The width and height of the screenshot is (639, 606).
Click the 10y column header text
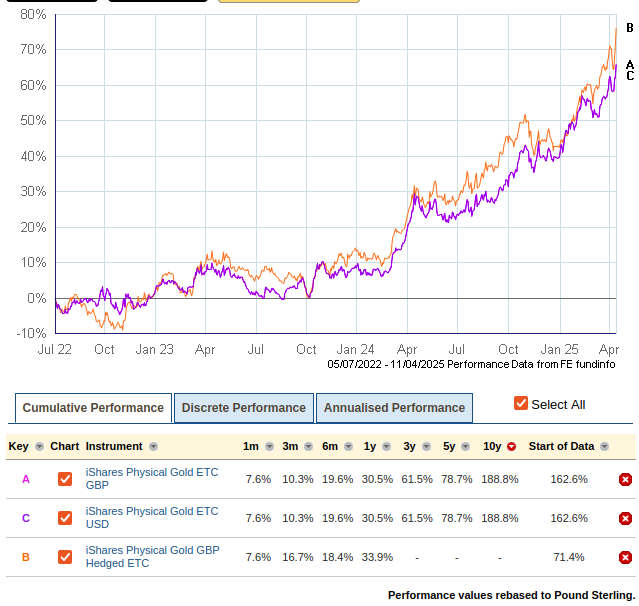coord(492,447)
